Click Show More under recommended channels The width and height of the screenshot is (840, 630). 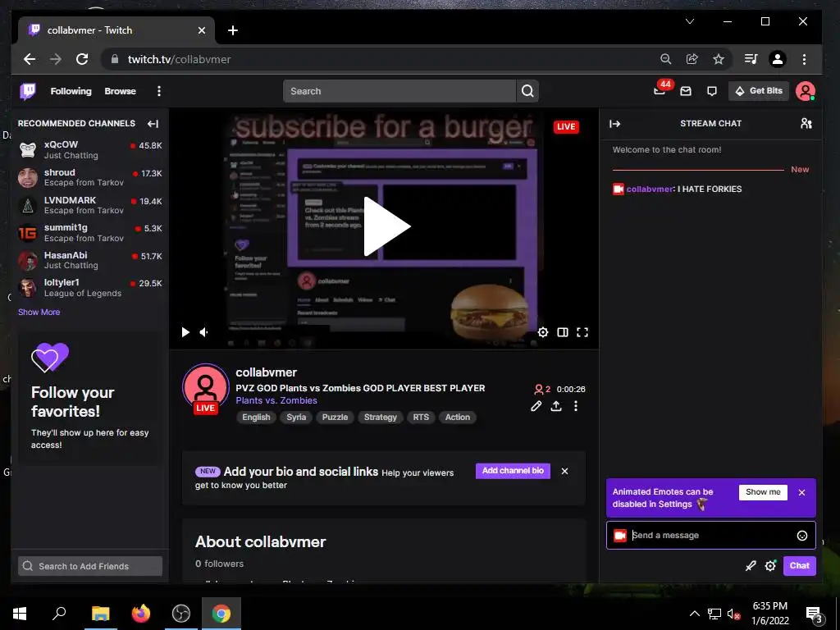pyautogui.click(x=39, y=313)
